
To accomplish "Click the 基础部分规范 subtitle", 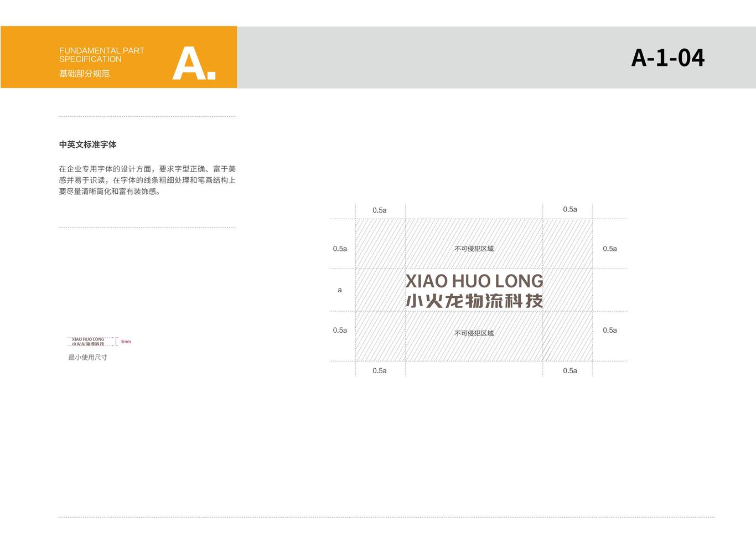I will (x=85, y=73).
